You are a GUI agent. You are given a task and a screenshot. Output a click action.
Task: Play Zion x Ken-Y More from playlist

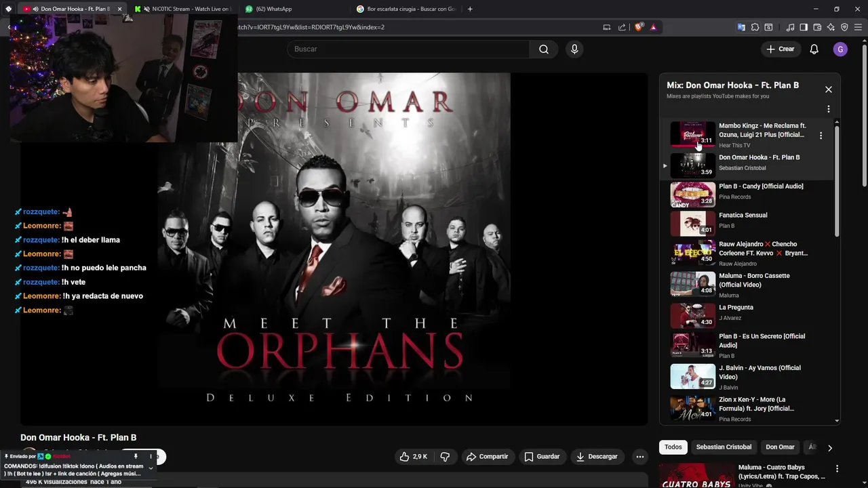point(746,409)
